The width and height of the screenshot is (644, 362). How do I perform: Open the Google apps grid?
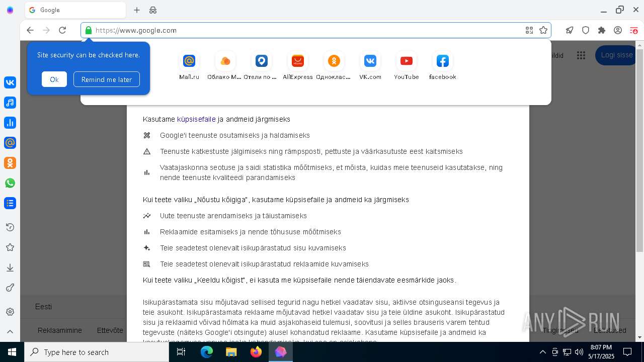581,55
